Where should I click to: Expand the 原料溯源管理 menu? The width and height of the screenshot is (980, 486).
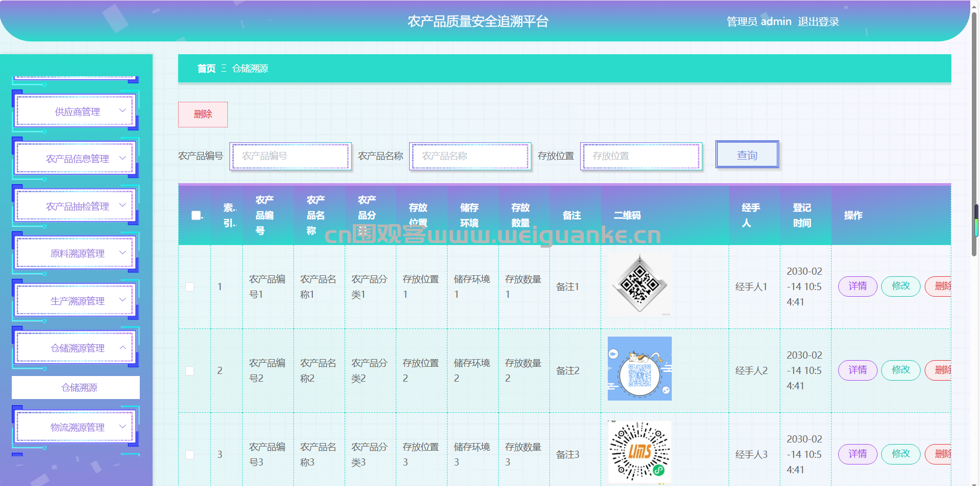77,253
